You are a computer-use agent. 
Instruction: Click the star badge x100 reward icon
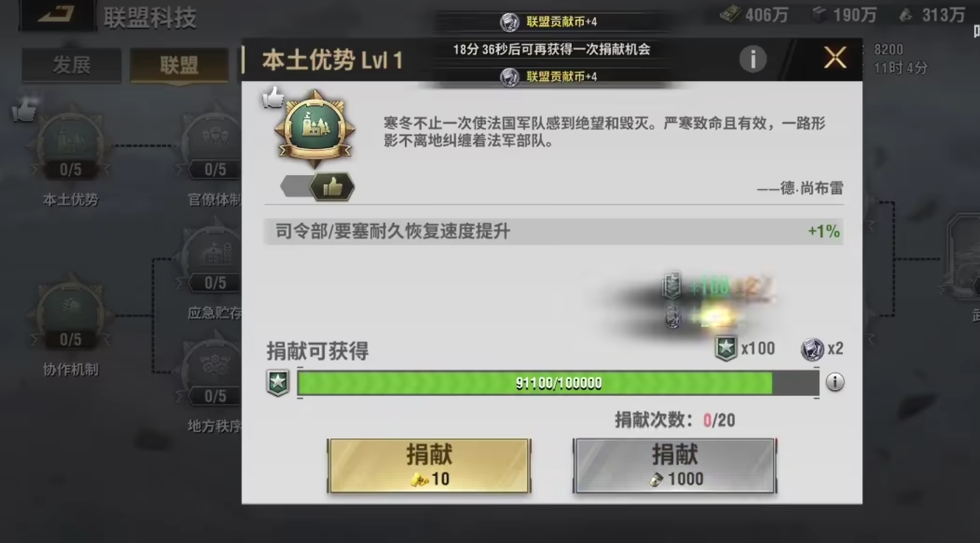pyautogui.click(x=727, y=349)
